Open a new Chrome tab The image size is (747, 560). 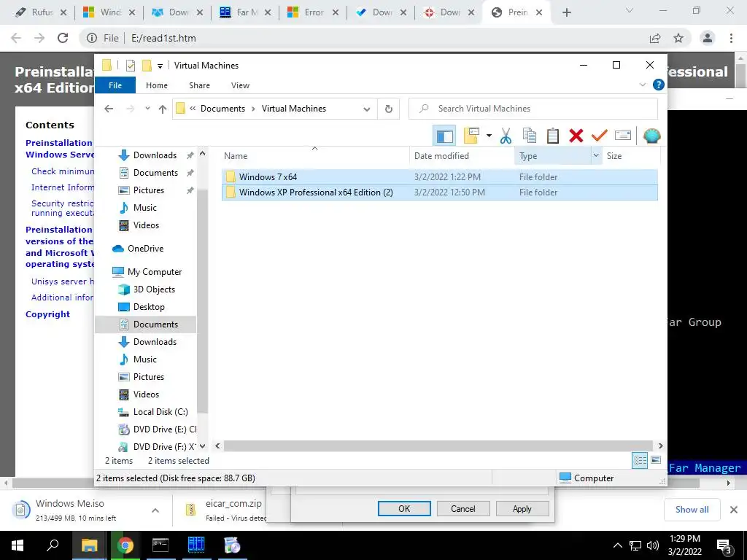tap(566, 13)
